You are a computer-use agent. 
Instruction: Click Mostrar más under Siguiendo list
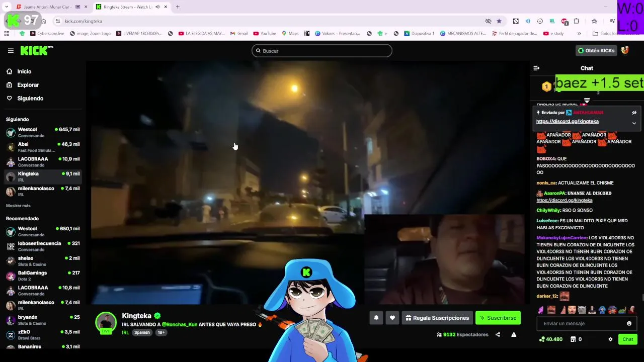coord(18,206)
